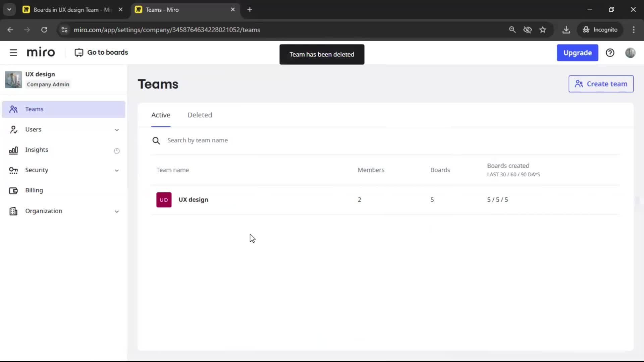The image size is (644, 362).
Task: Go back in browser history
Action: point(10,30)
